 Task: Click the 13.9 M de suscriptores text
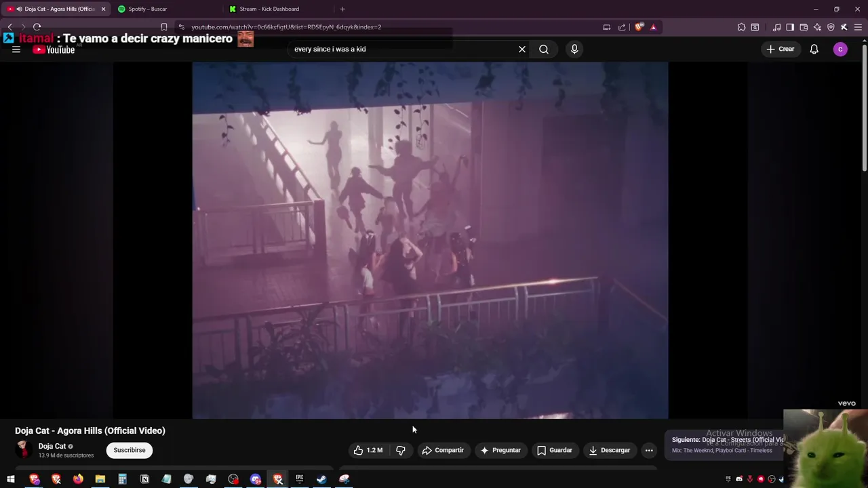point(66,455)
